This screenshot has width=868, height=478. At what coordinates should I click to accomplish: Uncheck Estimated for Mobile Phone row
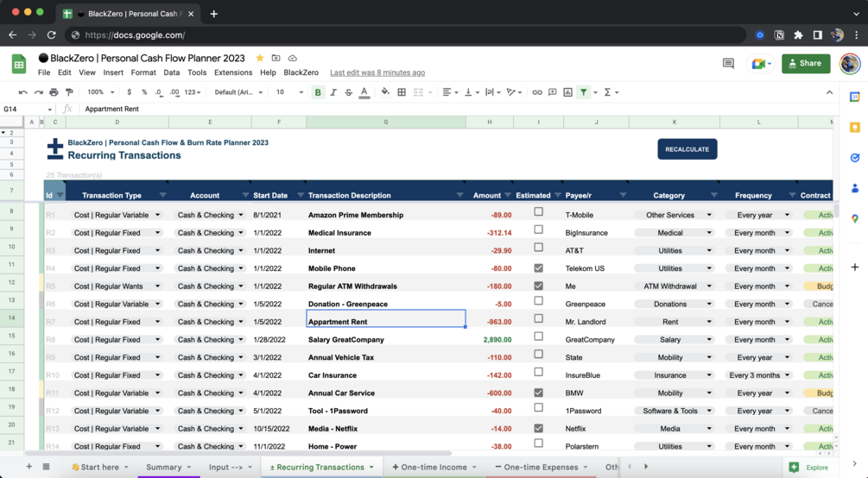[x=538, y=267]
